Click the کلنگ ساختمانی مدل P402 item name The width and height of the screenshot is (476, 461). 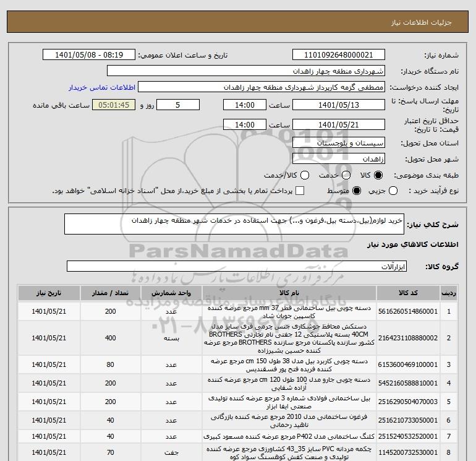tap(289, 437)
